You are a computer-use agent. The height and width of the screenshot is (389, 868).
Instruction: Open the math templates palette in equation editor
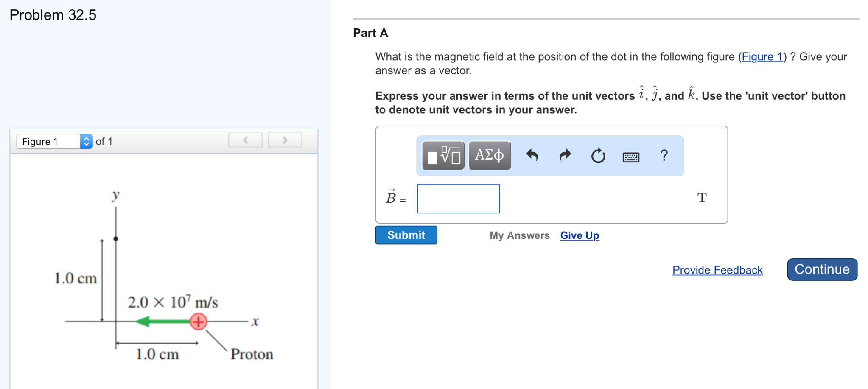443,156
